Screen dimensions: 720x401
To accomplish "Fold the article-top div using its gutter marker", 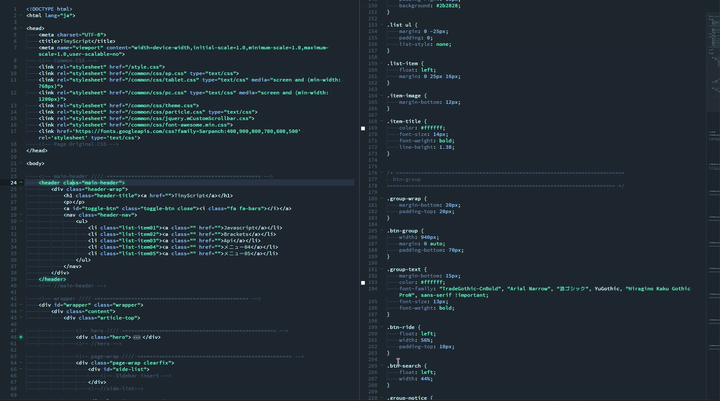I will click(23, 317).
